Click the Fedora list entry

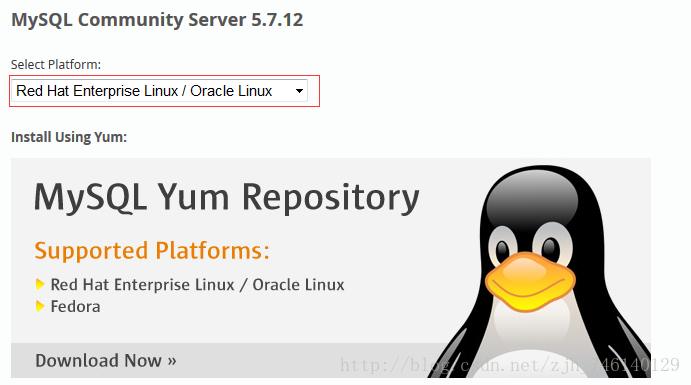(75, 306)
